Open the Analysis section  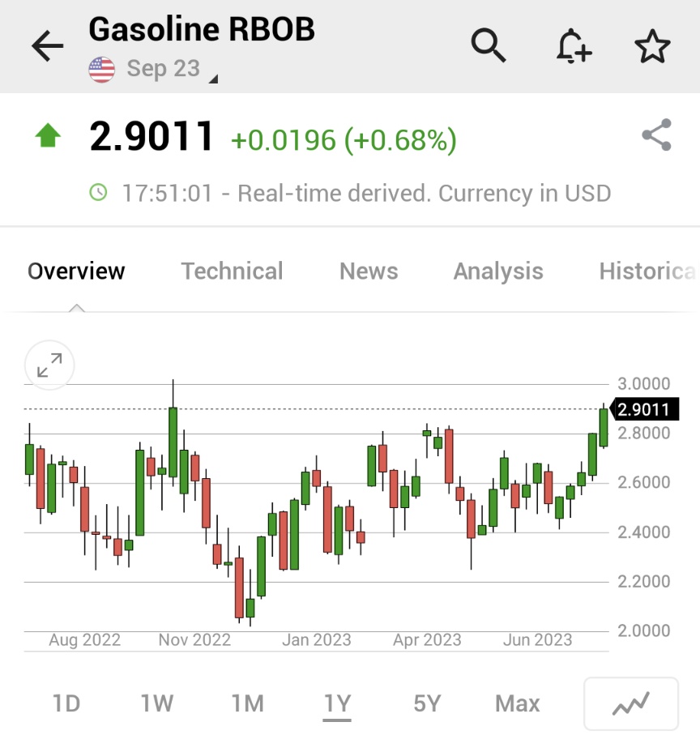497,271
